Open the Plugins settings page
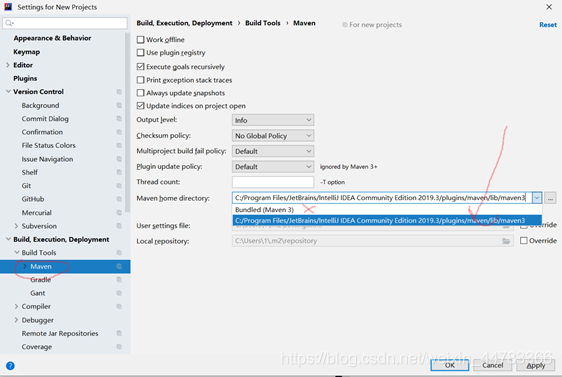The height and width of the screenshot is (377, 562). [25, 78]
